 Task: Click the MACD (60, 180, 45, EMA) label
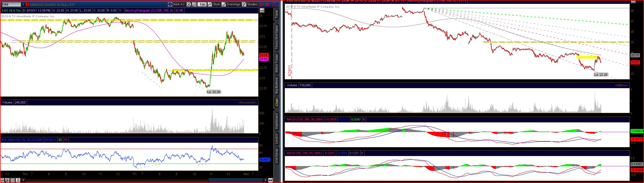click(x=304, y=153)
